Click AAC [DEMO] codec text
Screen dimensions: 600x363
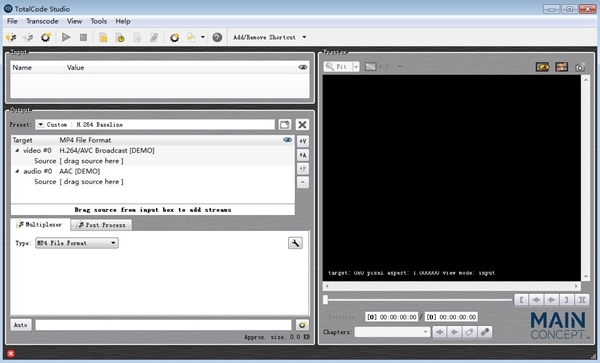80,171
